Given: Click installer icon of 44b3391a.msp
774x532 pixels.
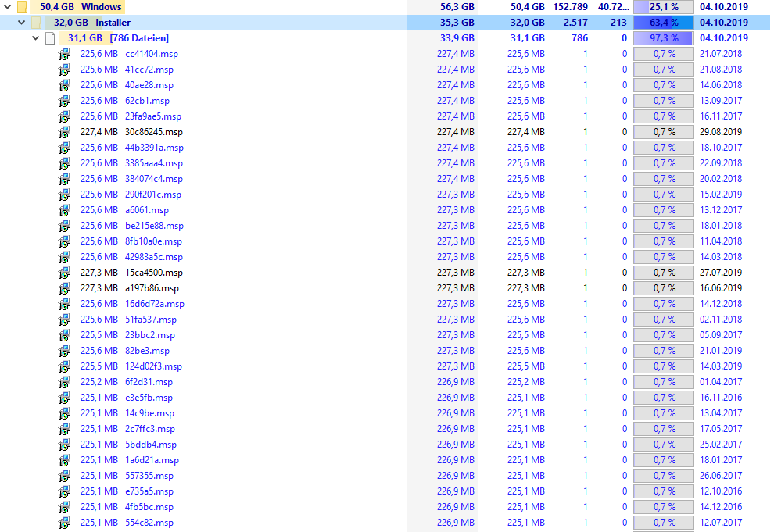Looking at the screenshot, I should 64,148.
